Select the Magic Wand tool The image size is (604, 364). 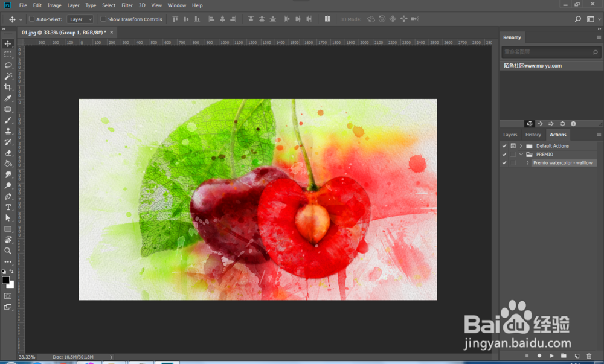click(8, 76)
